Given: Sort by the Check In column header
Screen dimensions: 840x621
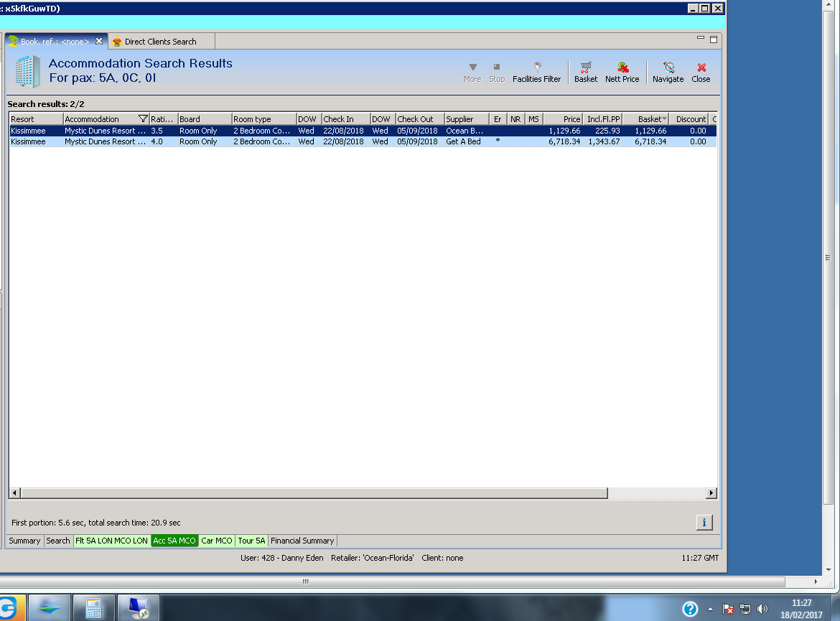Looking at the screenshot, I should coord(345,119).
